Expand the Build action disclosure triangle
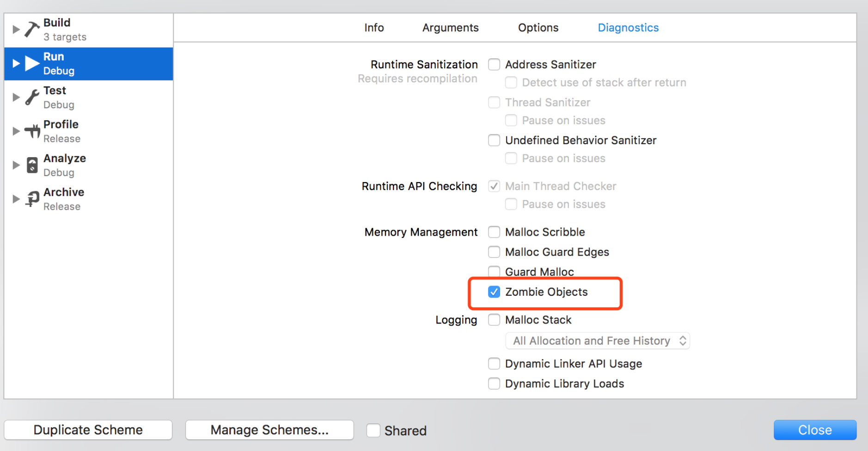Viewport: 868px width, 451px height. click(16, 29)
